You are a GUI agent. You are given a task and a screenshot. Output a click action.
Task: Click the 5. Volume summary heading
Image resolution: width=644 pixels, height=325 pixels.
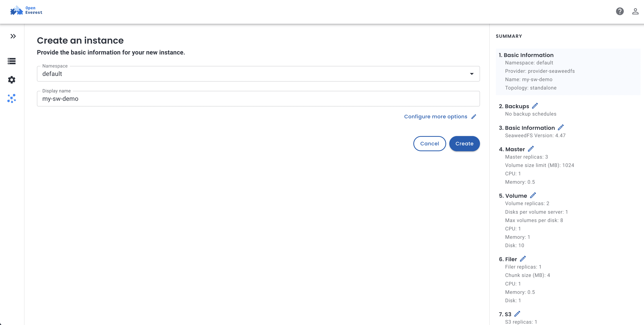coord(513,196)
